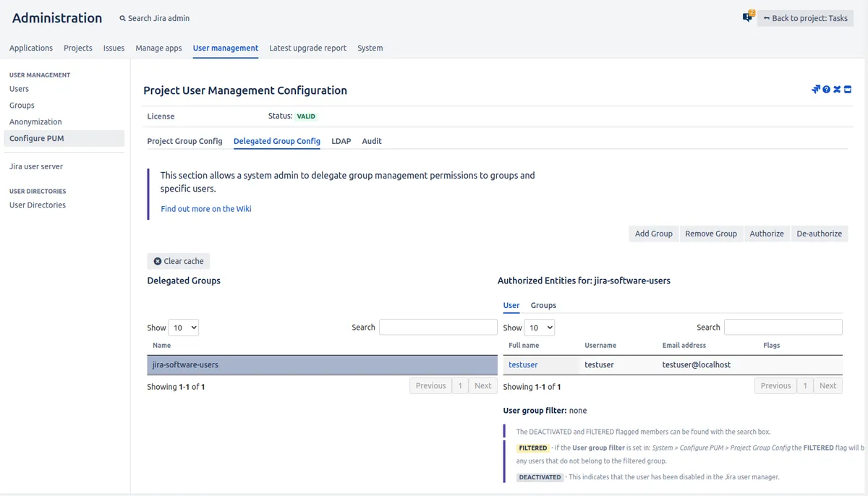Click Next in Delegated Groups pagination
Image resolution: width=868 pixels, height=496 pixels.
pos(483,386)
